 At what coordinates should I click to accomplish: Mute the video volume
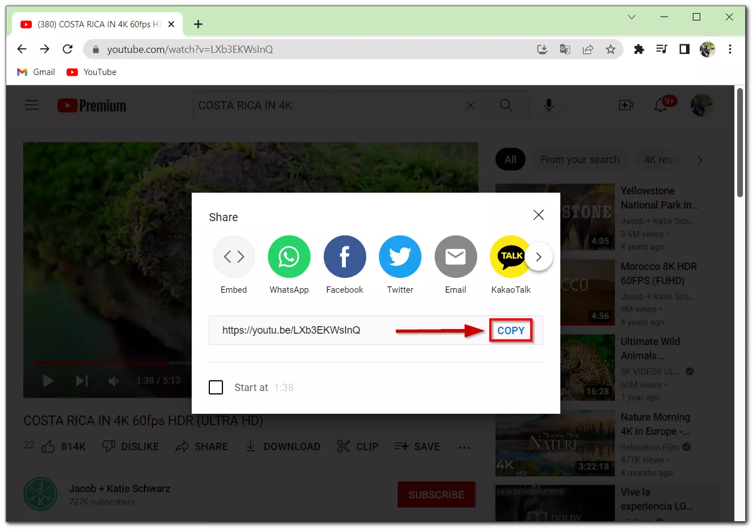tap(114, 380)
